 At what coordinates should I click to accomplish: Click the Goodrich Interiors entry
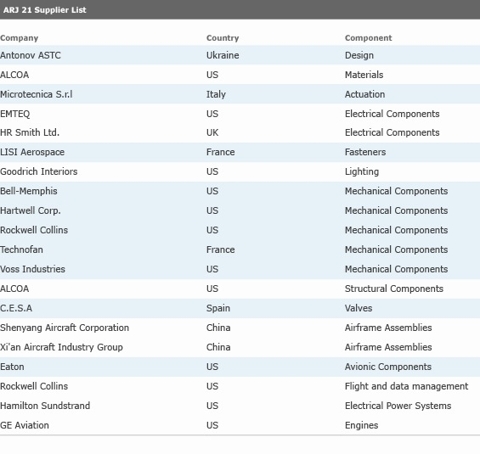tap(39, 172)
